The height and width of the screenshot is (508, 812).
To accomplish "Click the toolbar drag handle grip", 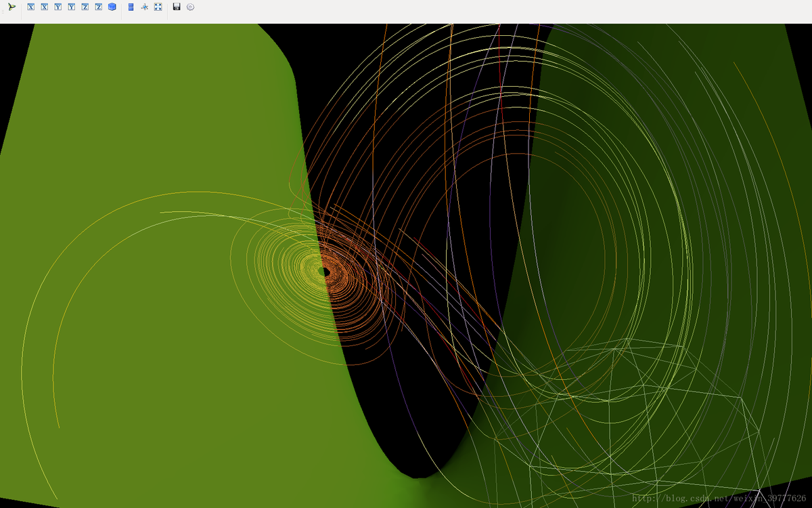I will (3, 10).
